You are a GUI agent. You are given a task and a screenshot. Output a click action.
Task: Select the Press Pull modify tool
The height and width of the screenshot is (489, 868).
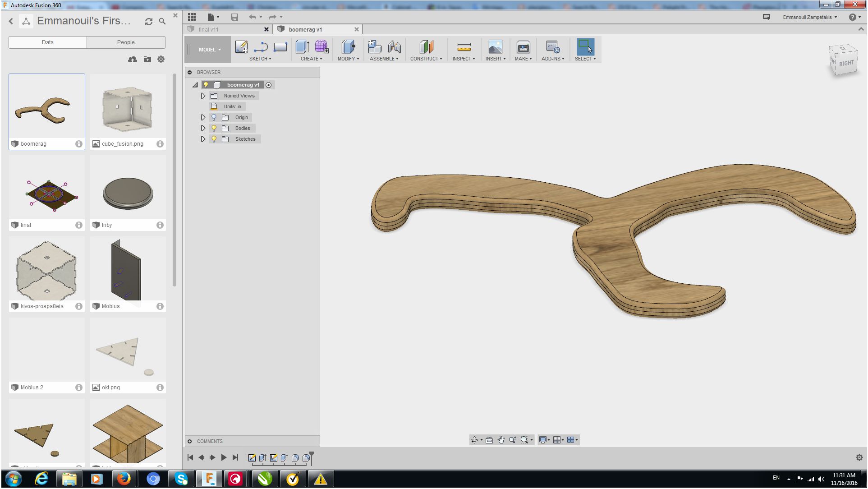(x=348, y=47)
